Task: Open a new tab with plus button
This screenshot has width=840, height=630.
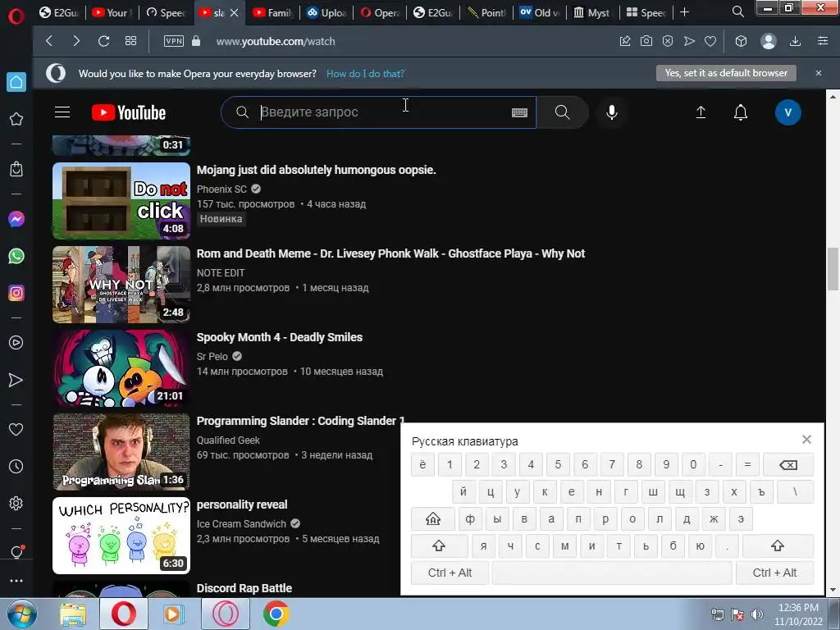Action: [x=684, y=12]
